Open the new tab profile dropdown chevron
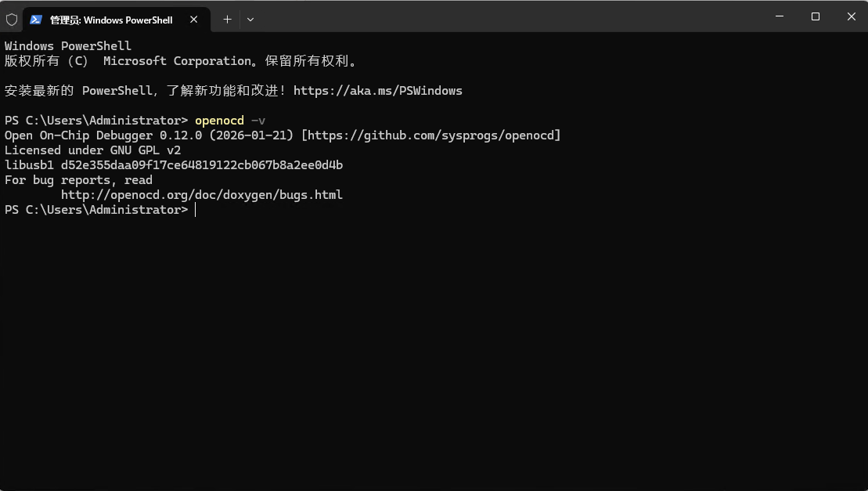Viewport: 868px width, 491px height. (250, 19)
